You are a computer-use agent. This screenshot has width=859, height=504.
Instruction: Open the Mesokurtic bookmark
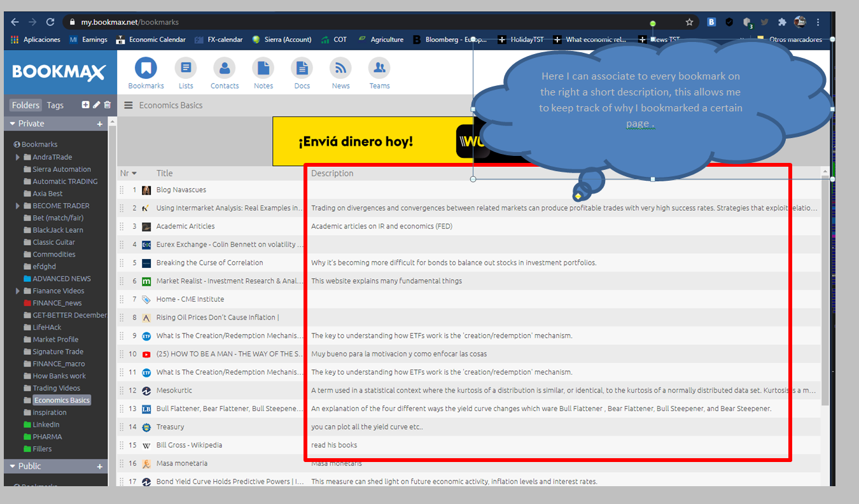(174, 390)
